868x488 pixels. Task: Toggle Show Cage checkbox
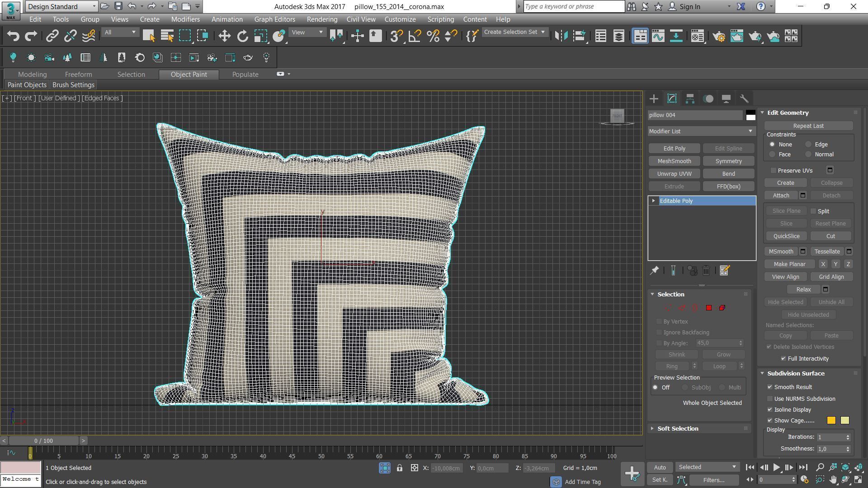coord(770,420)
